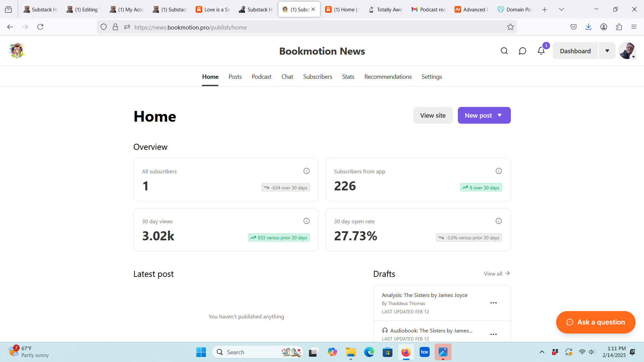644x362 pixels.
Task: Open Firefox application hamburger menu
Action: tap(634, 27)
